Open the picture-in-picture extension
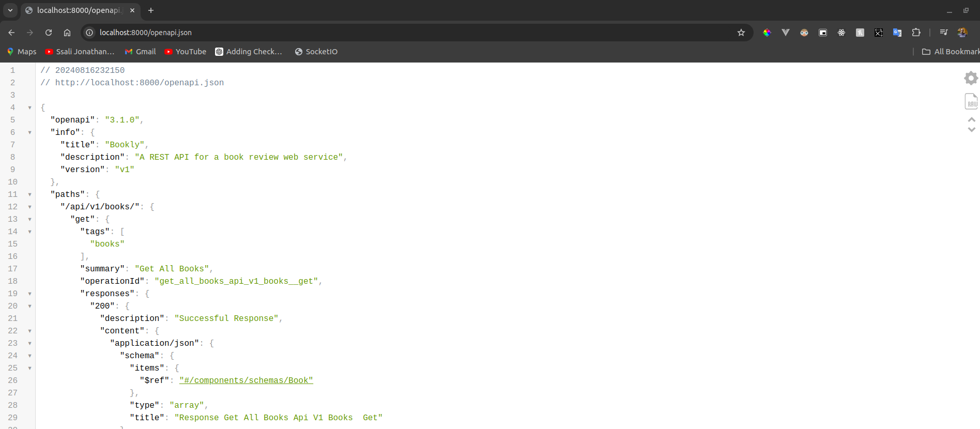Screen dimensions: 980x429 823,33
